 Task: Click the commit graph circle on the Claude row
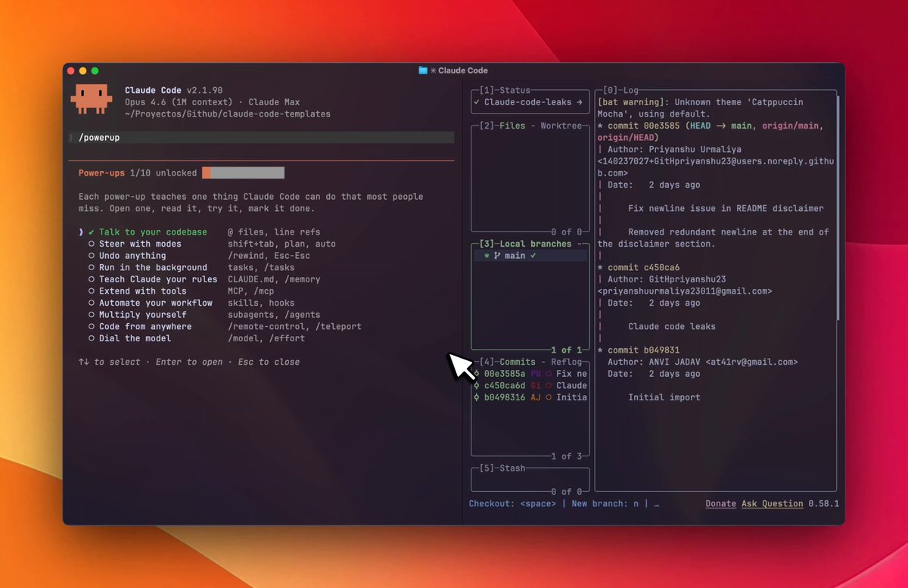click(549, 386)
